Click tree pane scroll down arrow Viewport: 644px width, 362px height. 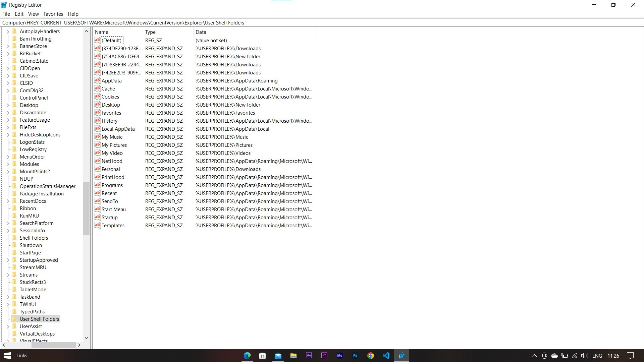[x=86, y=338]
